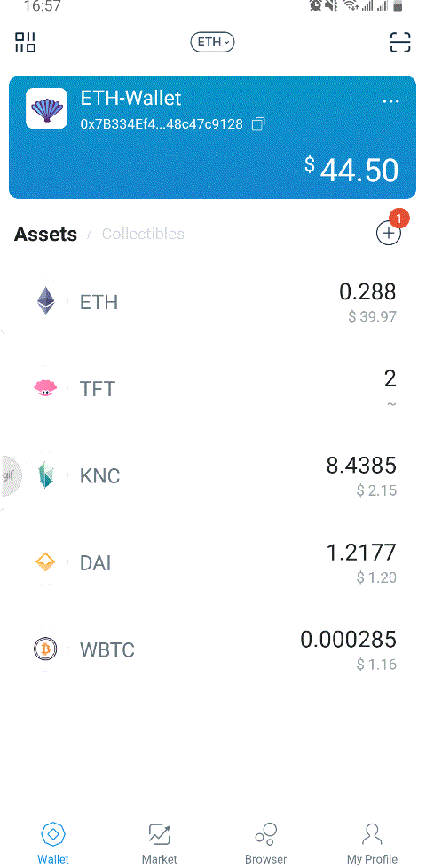
Task: Tap the gif floating side button
Action: point(10,475)
